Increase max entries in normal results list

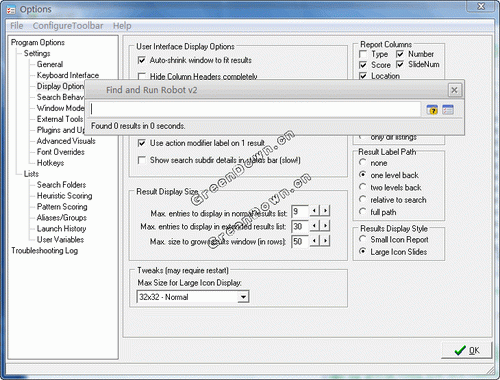[x=325, y=211]
